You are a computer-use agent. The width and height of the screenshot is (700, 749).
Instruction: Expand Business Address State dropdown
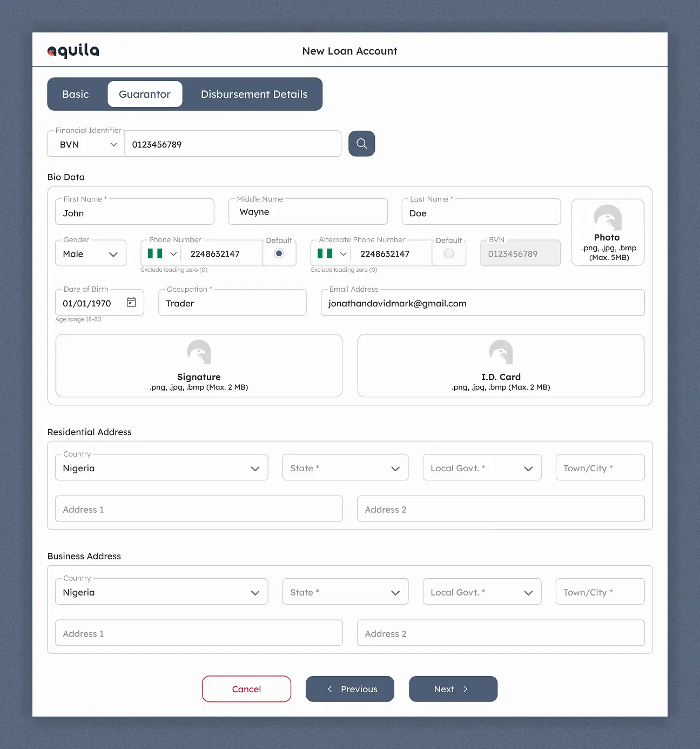[345, 592]
